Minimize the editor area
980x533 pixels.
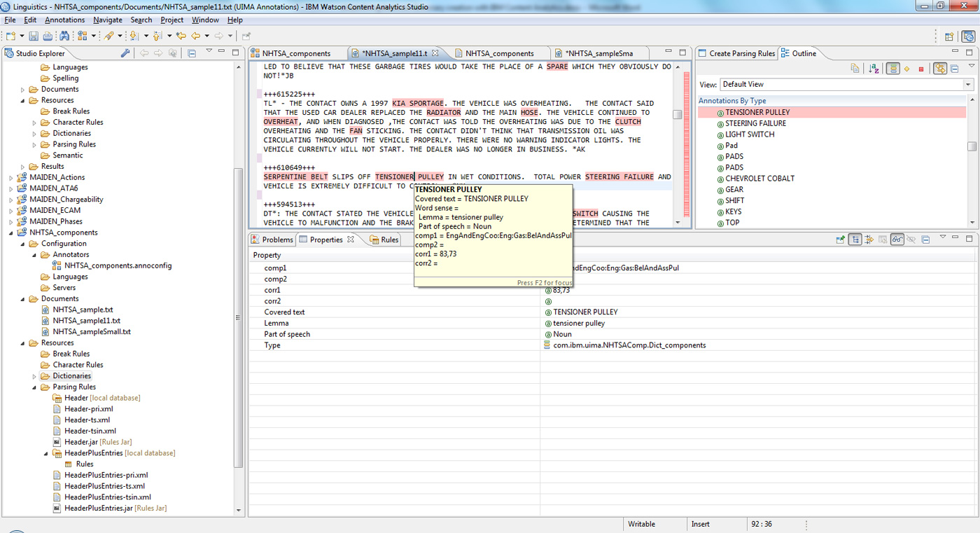pyautogui.click(x=670, y=52)
